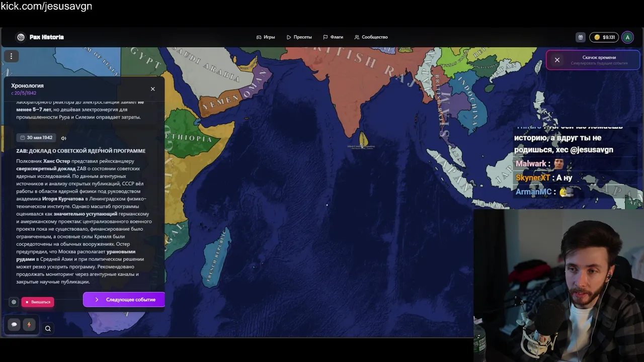
Task: Click the 30 мая 1942 date chip
Action: click(x=36, y=138)
